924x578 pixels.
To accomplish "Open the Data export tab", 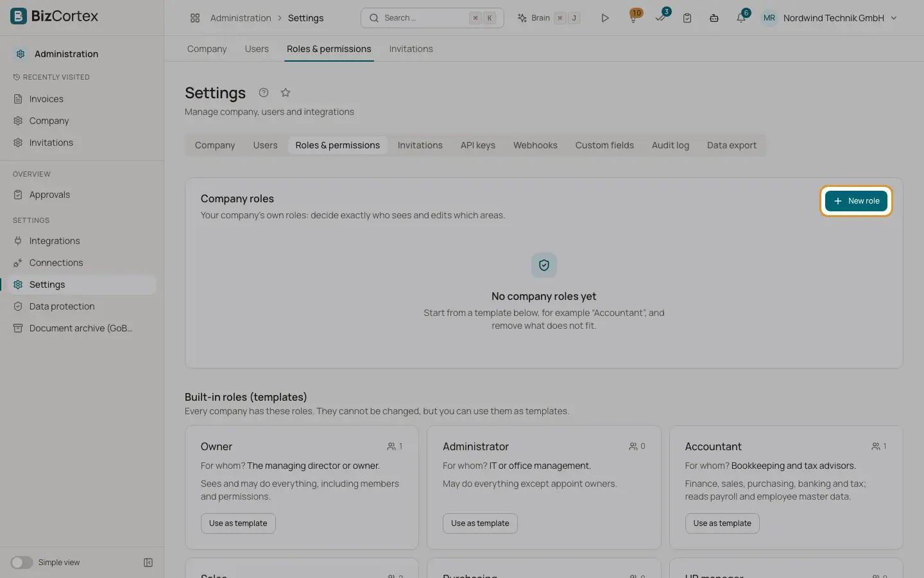I will click(x=732, y=145).
